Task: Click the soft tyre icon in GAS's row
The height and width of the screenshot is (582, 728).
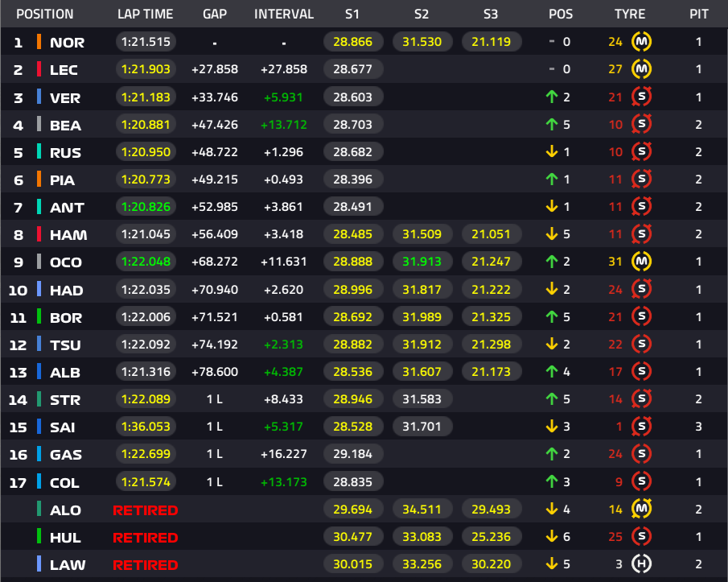Action: [641, 453]
